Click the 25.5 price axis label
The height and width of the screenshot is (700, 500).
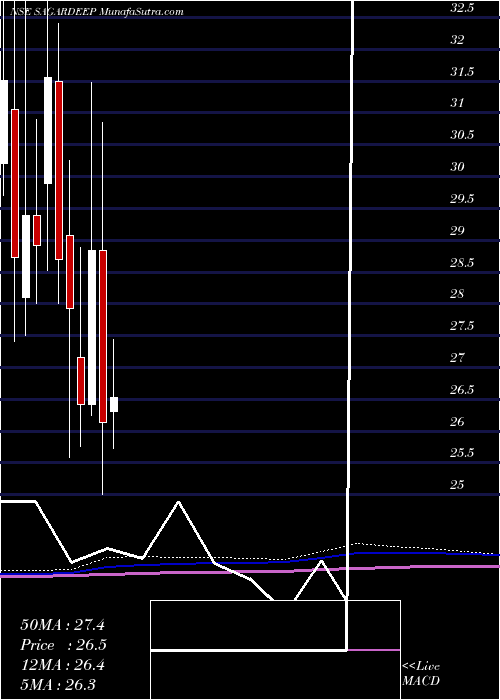(x=462, y=453)
